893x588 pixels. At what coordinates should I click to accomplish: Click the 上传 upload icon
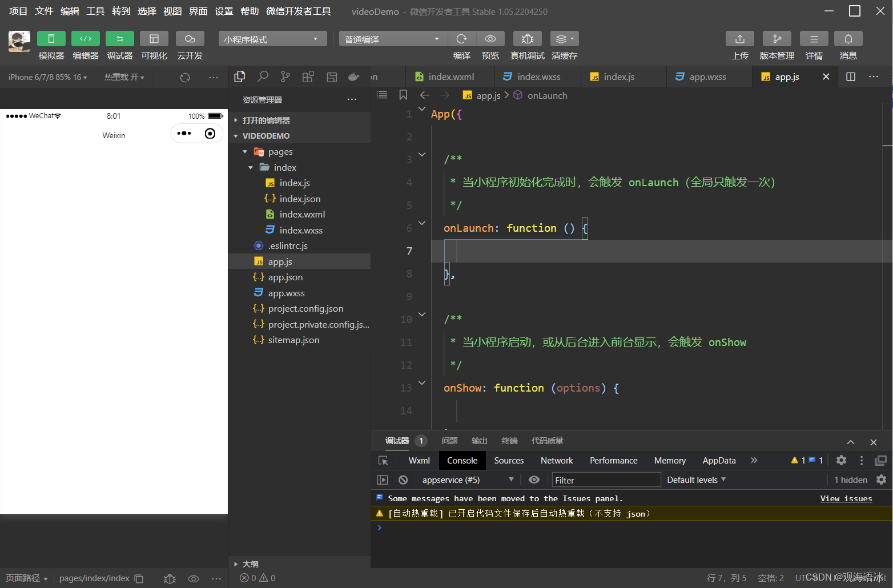pos(739,38)
